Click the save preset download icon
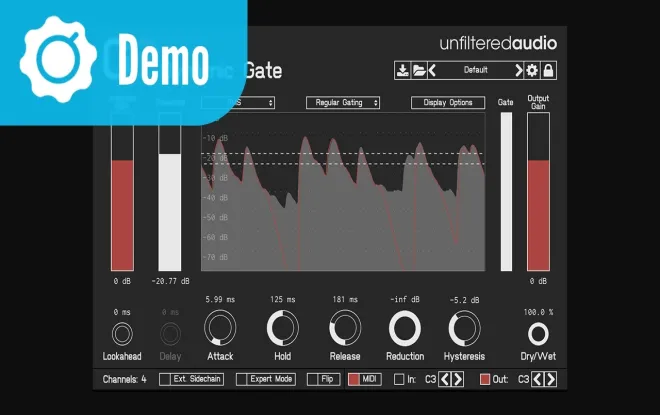 402,70
